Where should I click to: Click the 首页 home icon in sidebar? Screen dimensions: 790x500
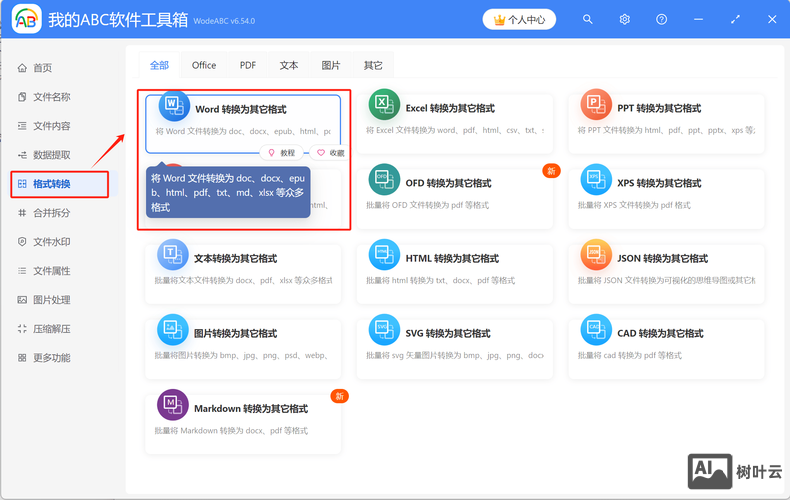[x=22, y=68]
